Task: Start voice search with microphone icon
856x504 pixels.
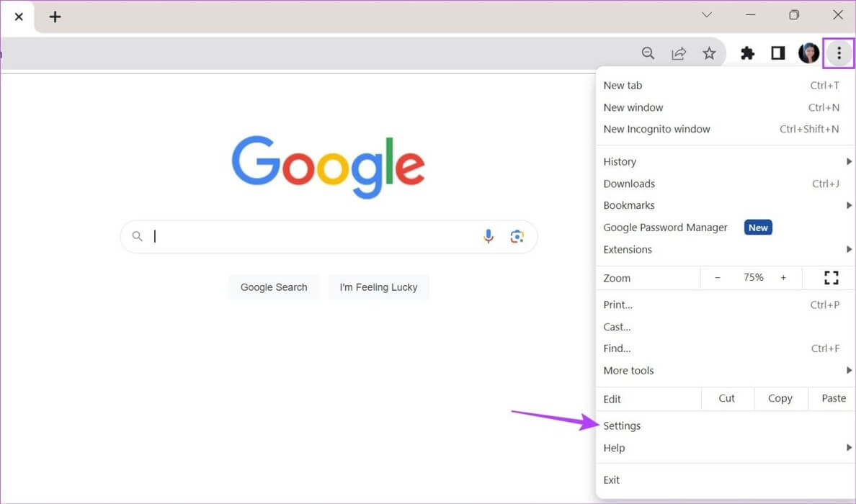Action: tap(489, 236)
